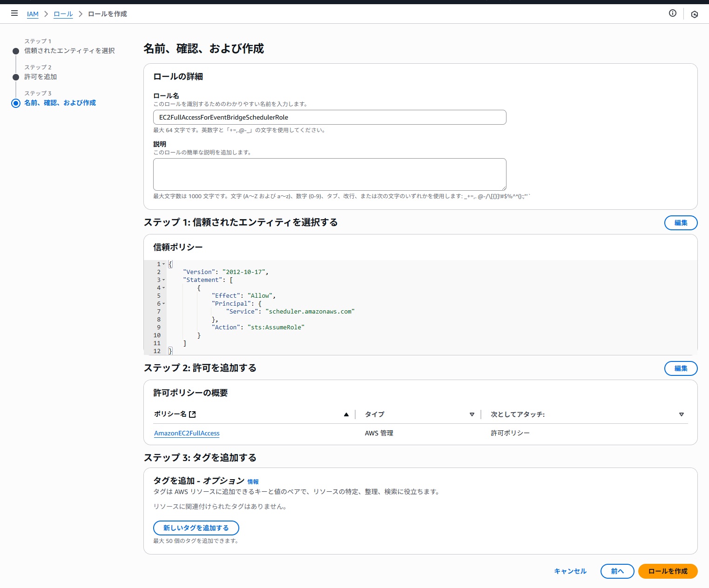Image resolution: width=709 pixels, height=588 pixels.
Task: Click external link icon beside ポリシー名
Action: 193,414
